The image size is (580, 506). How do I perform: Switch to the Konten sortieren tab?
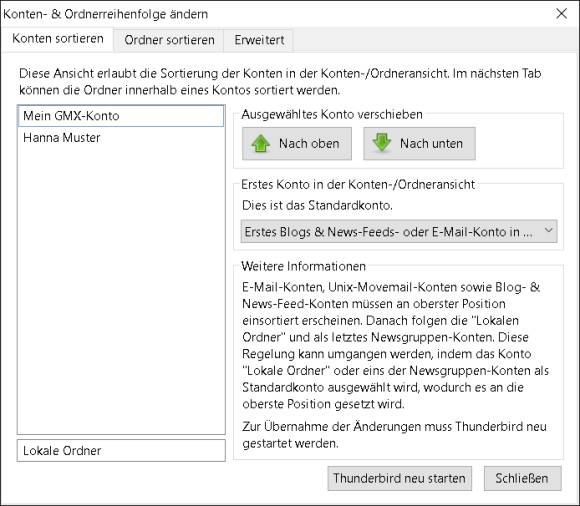(58, 39)
